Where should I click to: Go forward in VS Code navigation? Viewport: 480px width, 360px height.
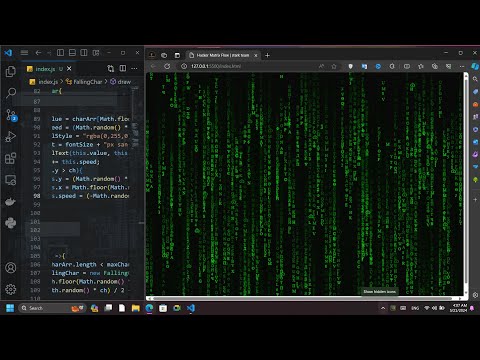coord(49,53)
